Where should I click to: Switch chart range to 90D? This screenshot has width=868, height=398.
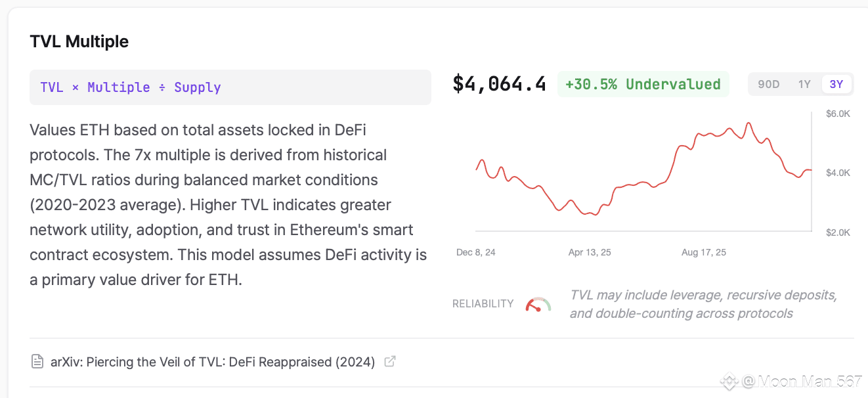[x=768, y=84]
